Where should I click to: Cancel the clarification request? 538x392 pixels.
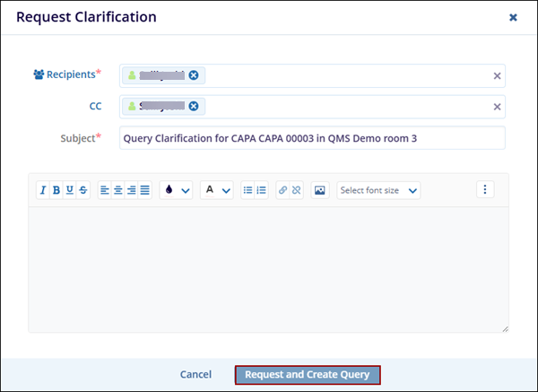pos(195,374)
